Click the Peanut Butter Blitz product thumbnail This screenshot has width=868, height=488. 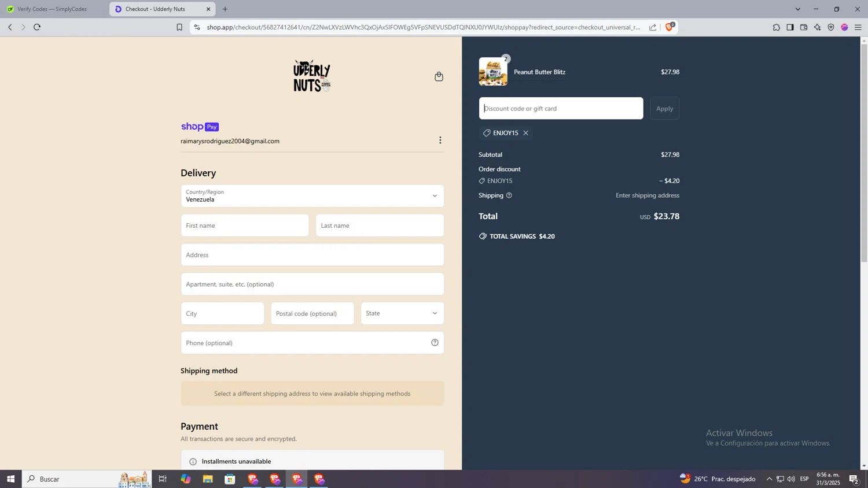[x=493, y=72]
